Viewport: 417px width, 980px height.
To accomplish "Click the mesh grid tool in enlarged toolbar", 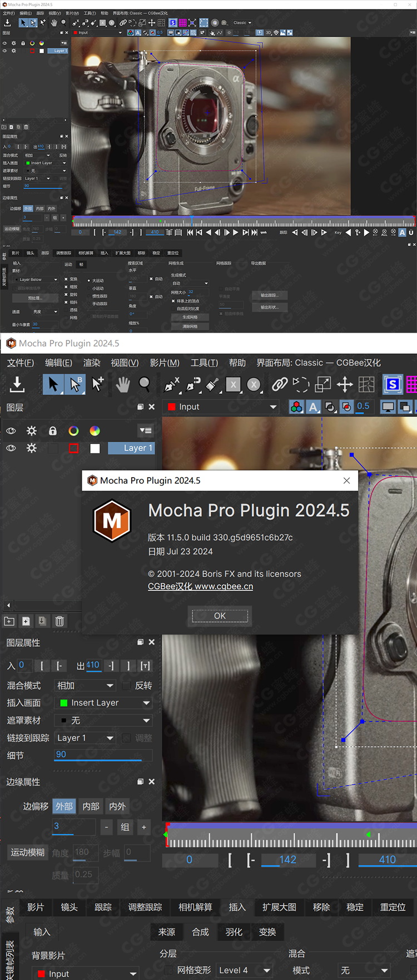I will (x=366, y=384).
